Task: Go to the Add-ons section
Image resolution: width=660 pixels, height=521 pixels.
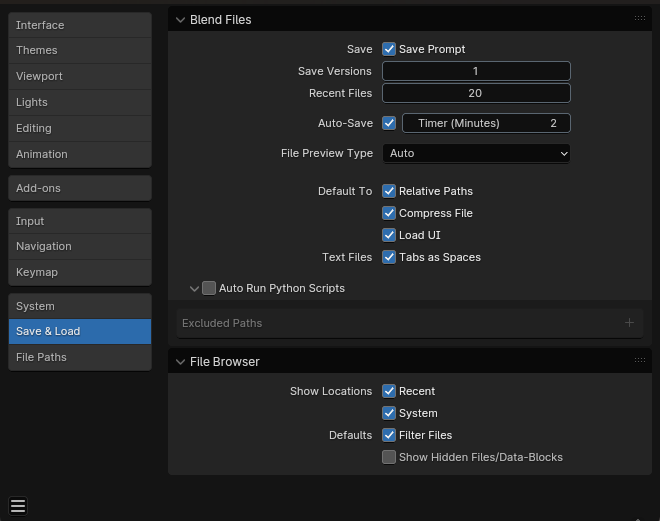Action: click(80, 188)
